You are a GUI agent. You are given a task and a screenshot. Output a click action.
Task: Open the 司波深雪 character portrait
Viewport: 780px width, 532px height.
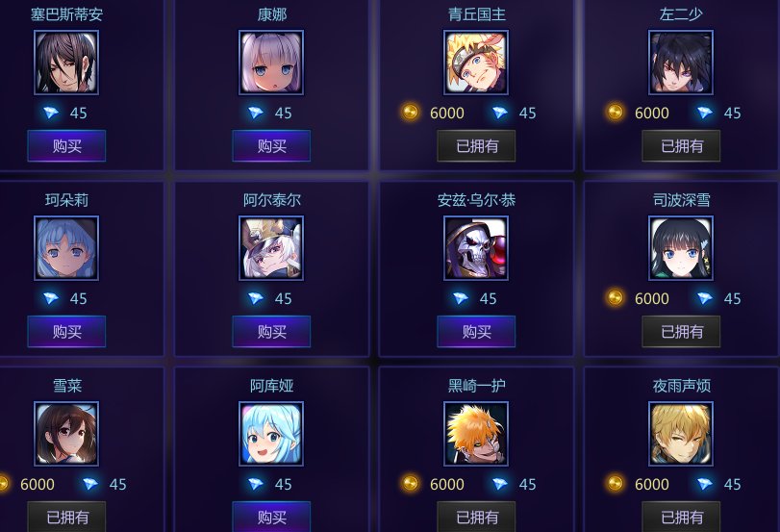coord(681,248)
